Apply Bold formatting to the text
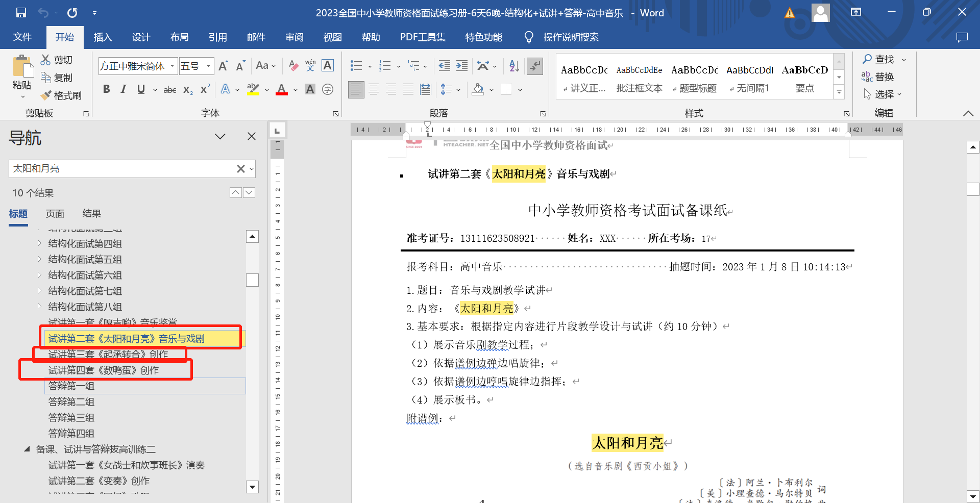 pyautogui.click(x=106, y=90)
